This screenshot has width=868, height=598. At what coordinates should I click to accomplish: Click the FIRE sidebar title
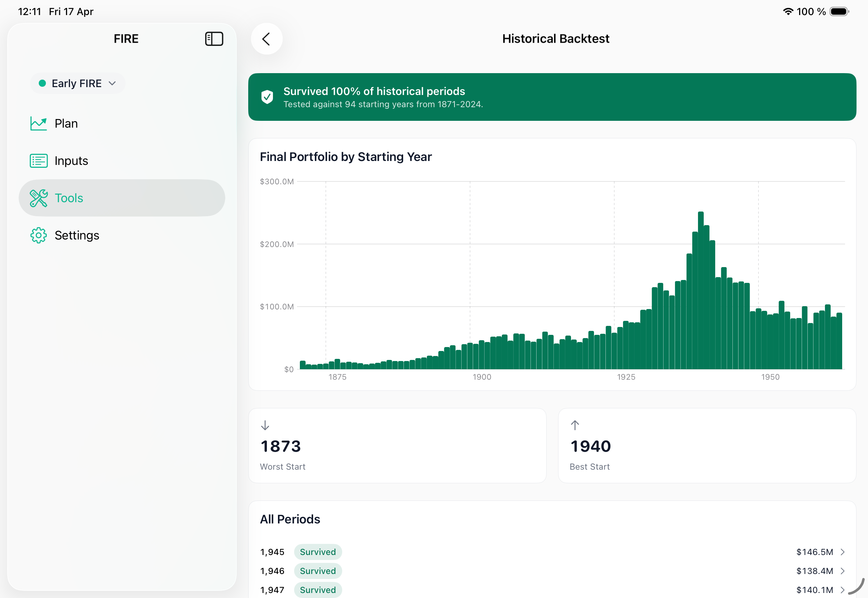pyautogui.click(x=126, y=39)
